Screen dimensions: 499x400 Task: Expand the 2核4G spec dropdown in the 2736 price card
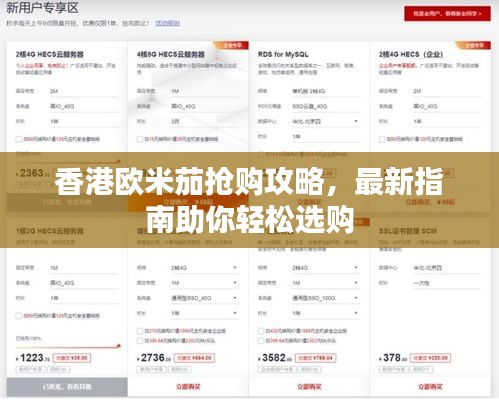[205, 268]
